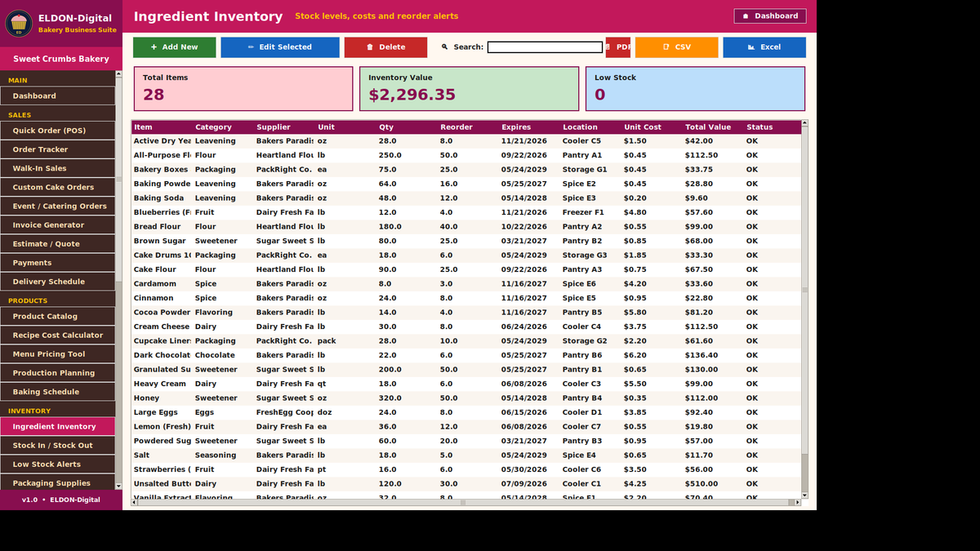
Task: Sort by Status column header
Action: click(773, 127)
